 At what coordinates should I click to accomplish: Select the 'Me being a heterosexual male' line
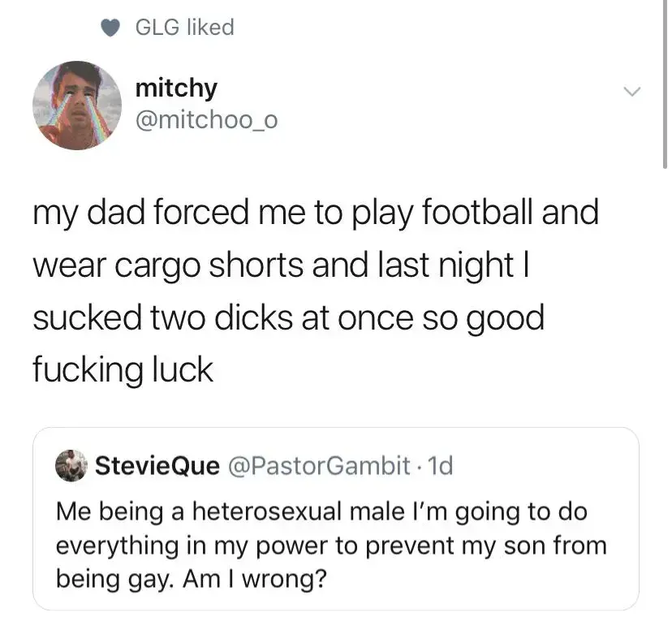321,512
